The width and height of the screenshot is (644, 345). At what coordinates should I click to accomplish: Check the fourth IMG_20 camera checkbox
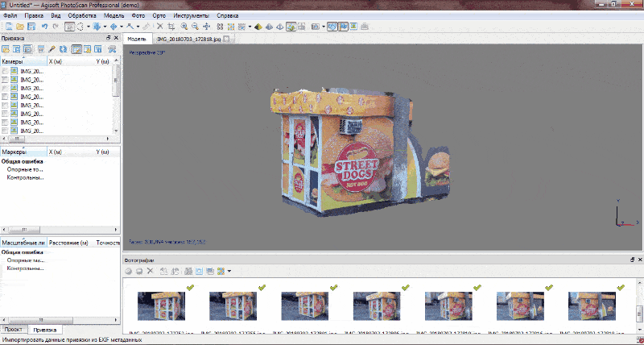[x=5, y=97]
